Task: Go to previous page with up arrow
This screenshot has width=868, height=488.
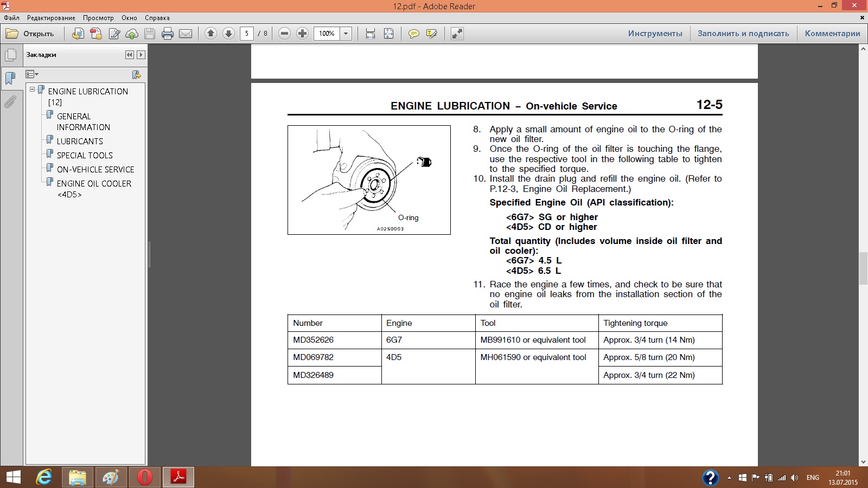Action: click(210, 34)
